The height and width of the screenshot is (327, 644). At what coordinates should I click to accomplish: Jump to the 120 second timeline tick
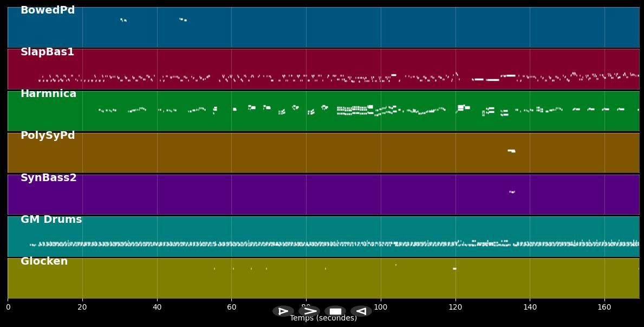tap(455, 307)
